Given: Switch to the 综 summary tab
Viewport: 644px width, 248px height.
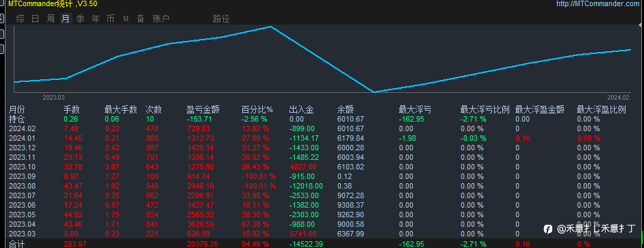Looking at the screenshot, I should [x=20, y=18].
